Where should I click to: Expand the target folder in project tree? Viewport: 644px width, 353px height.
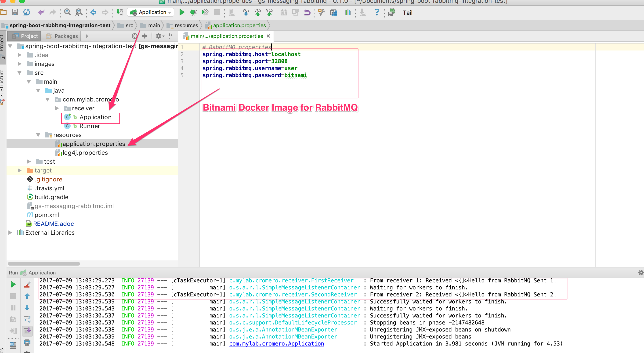(x=19, y=170)
